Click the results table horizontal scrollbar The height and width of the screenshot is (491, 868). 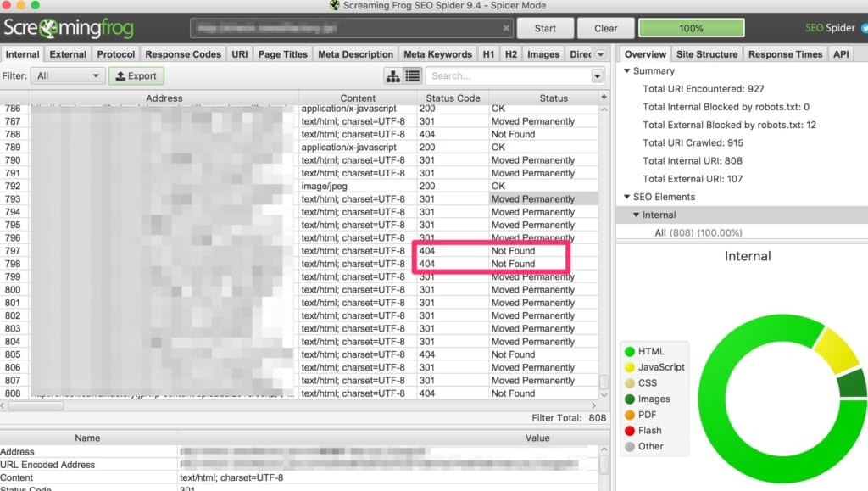pos(36,405)
